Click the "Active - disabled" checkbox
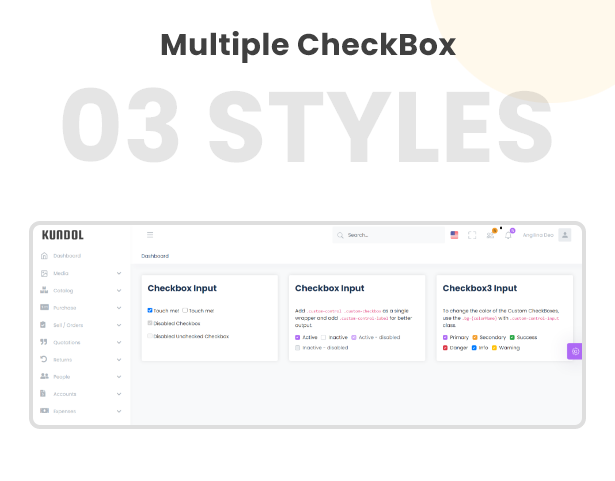This screenshot has height=481, width=615. pos(354,337)
